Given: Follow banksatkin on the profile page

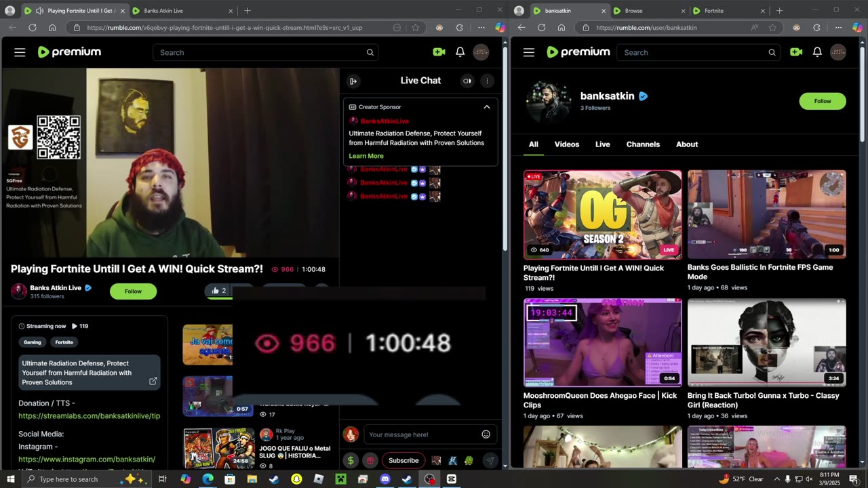Looking at the screenshot, I should pyautogui.click(x=823, y=101).
